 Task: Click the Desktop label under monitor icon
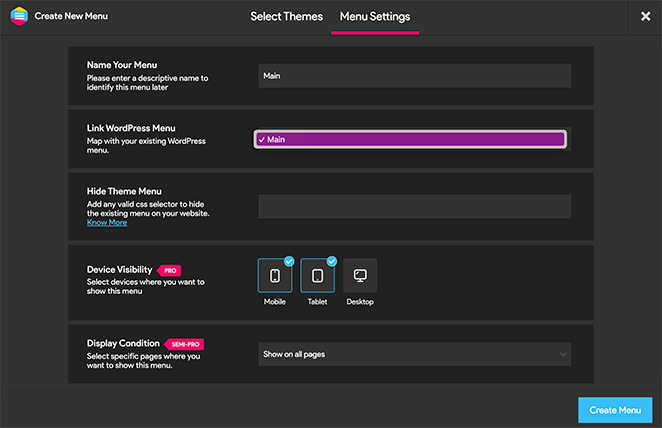coord(360,302)
